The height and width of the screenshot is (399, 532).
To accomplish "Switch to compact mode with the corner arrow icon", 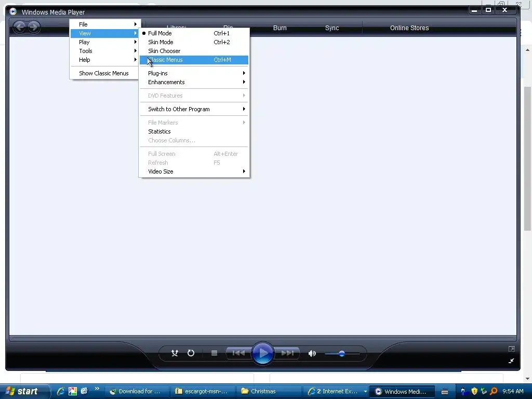I will coord(511,361).
